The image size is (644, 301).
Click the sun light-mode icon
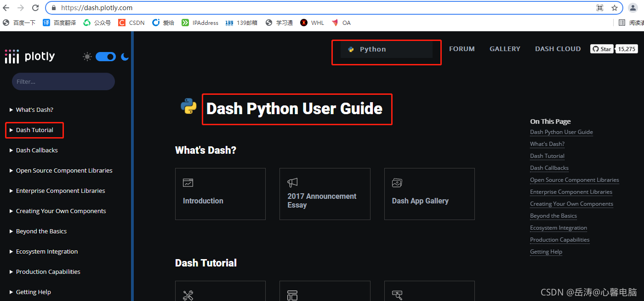[x=87, y=57]
